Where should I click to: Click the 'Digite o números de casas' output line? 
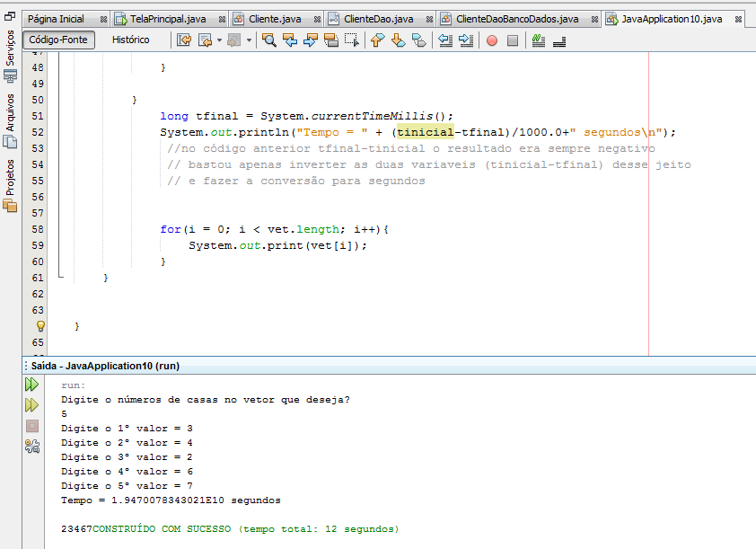[206, 400]
